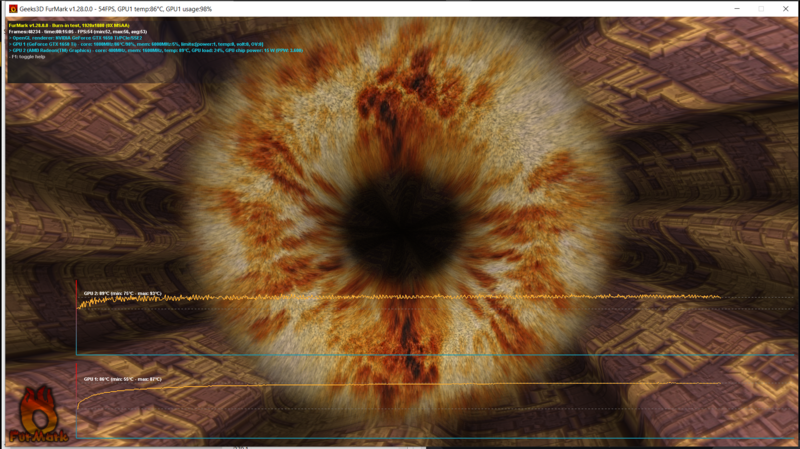The image size is (800, 449).
Task: Click the FurMark app icon in title bar
Action: pos(13,9)
